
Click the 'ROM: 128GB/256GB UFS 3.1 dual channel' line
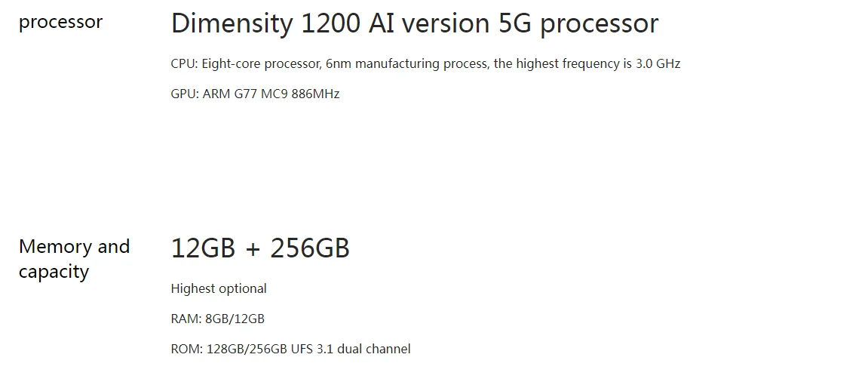click(x=290, y=350)
